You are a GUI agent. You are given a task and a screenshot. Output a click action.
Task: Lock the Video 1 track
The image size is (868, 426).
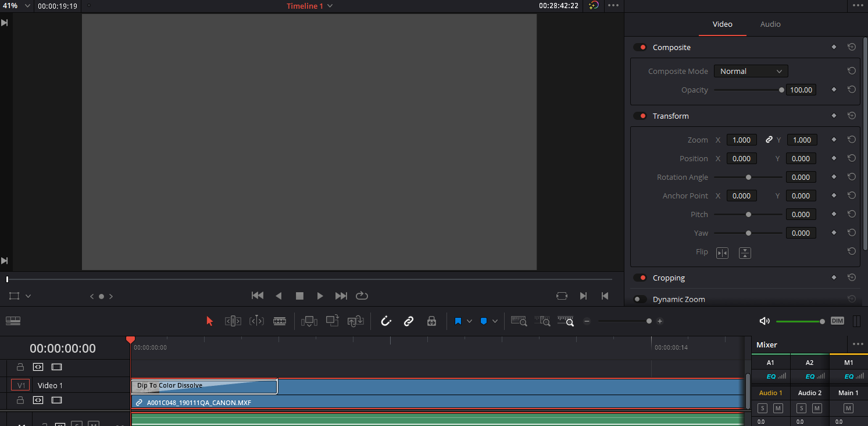coord(20,400)
